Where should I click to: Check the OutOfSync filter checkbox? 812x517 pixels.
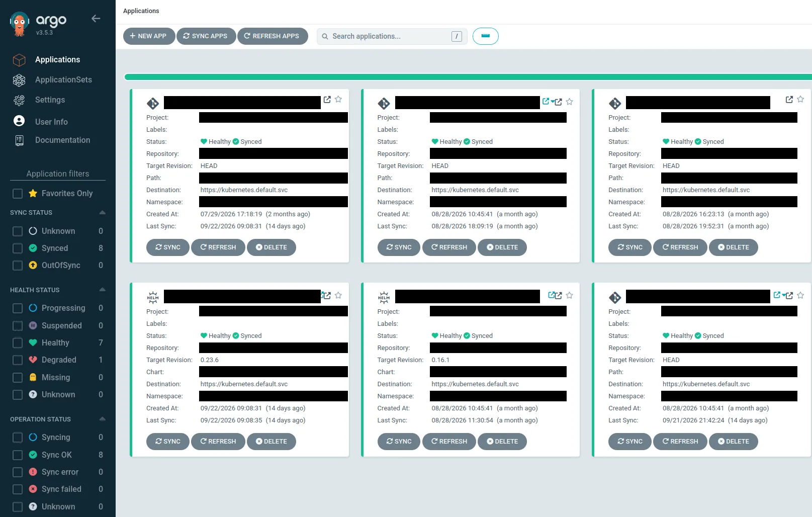coord(18,266)
